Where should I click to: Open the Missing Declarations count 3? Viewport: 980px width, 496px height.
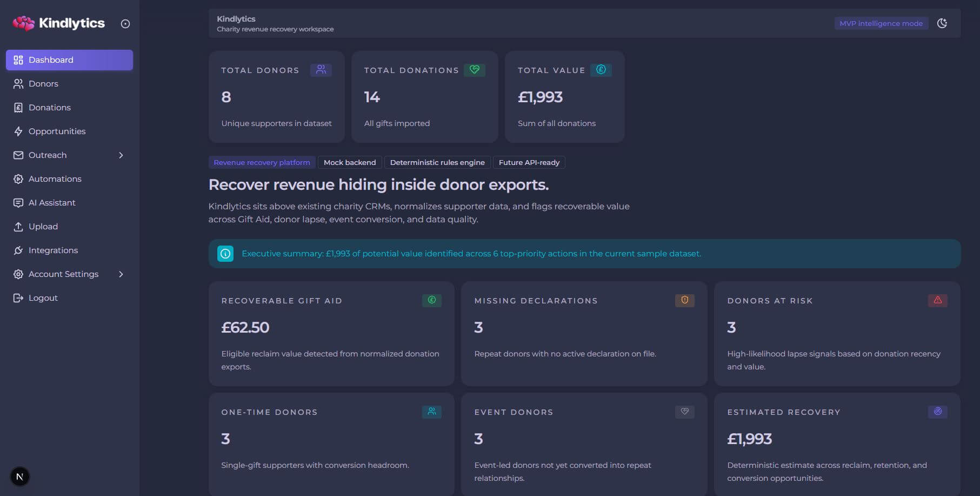[x=478, y=327]
